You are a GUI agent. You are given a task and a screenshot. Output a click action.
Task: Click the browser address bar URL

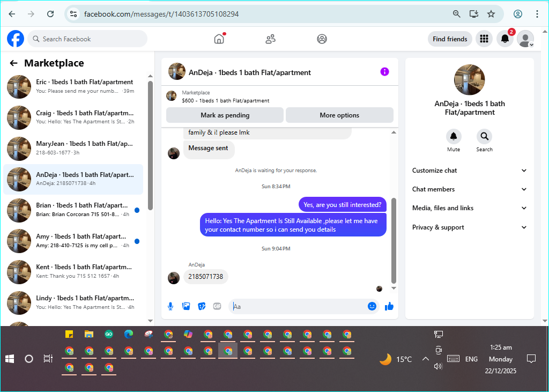[161, 14]
